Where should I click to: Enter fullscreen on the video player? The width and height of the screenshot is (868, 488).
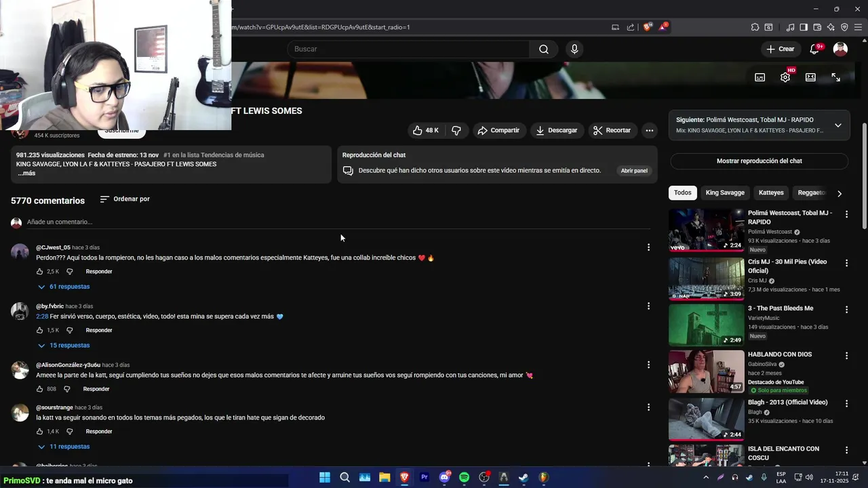pos(836,77)
